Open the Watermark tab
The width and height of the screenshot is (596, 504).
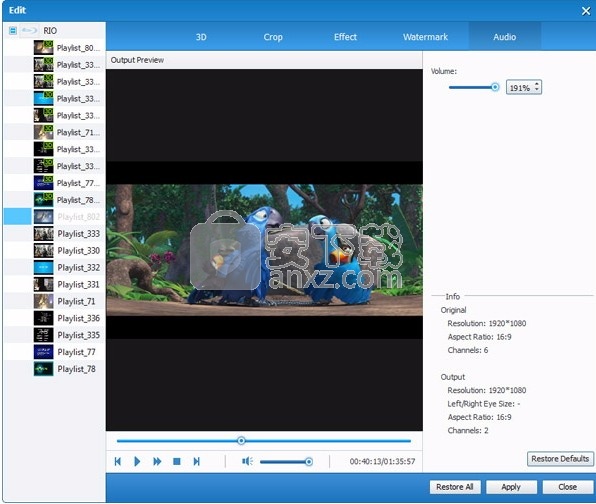pyautogui.click(x=425, y=37)
